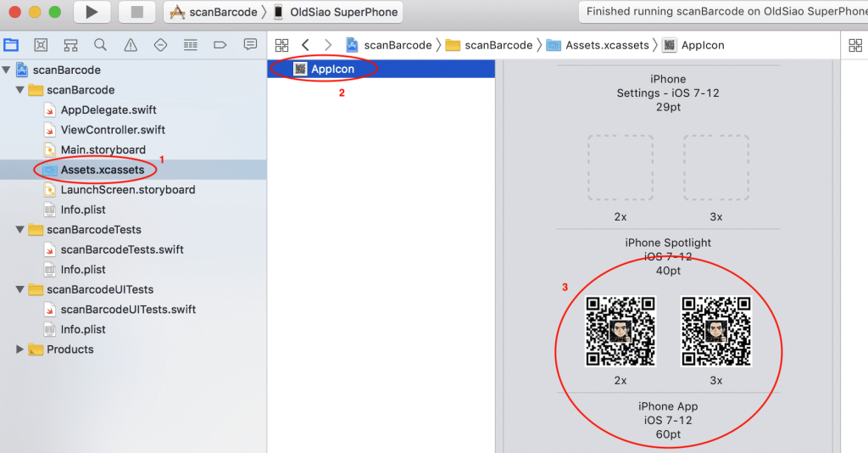Stop the running scheme
This screenshot has width=868, height=453.
click(136, 12)
